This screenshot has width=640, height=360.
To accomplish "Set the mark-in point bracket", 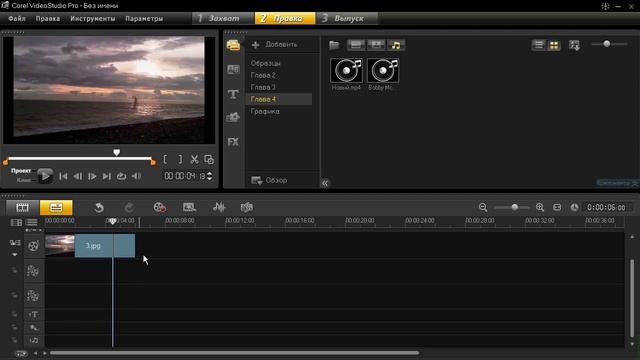I will point(165,159).
